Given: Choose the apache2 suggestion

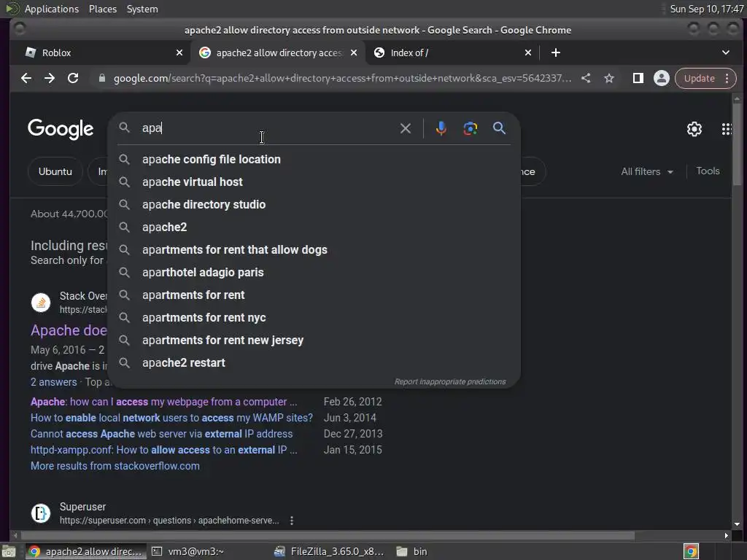Looking at the screenshot, I should click(314, 227).
